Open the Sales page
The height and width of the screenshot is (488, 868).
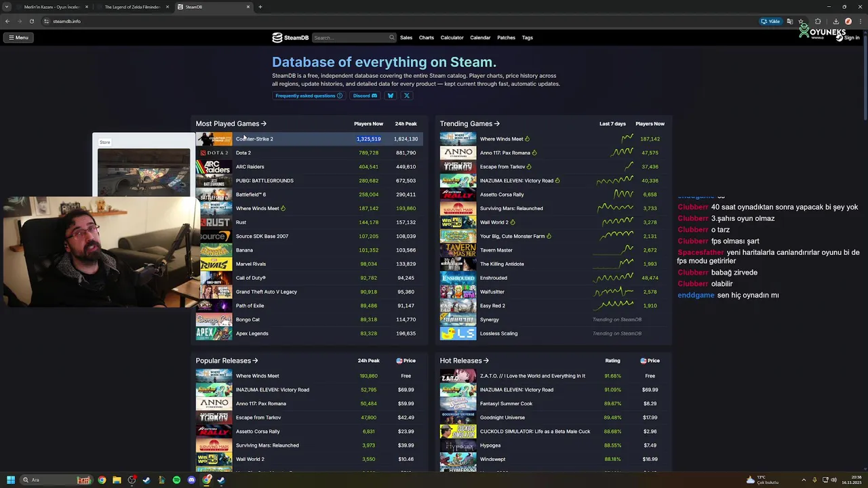pyautogui.click(x=406, y=37)
